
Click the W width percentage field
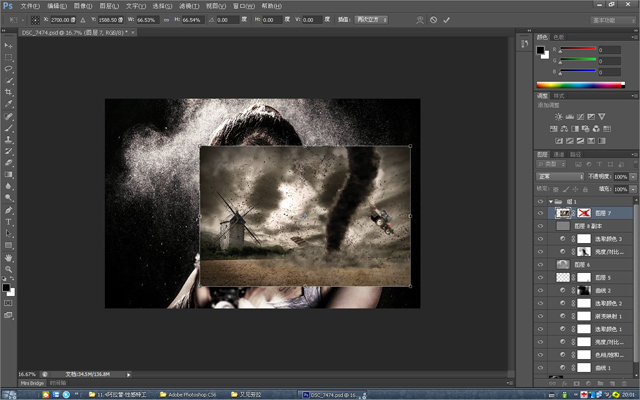tap(147, 19)
